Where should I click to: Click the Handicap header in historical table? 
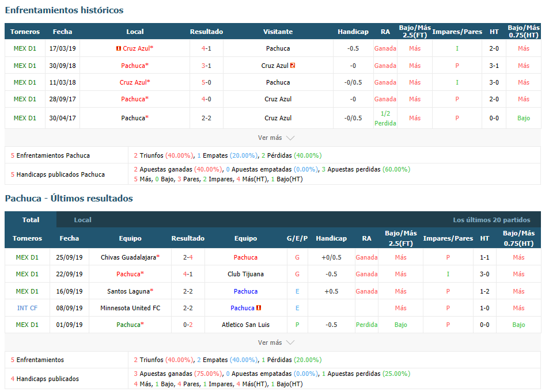(x=353, y=32)
